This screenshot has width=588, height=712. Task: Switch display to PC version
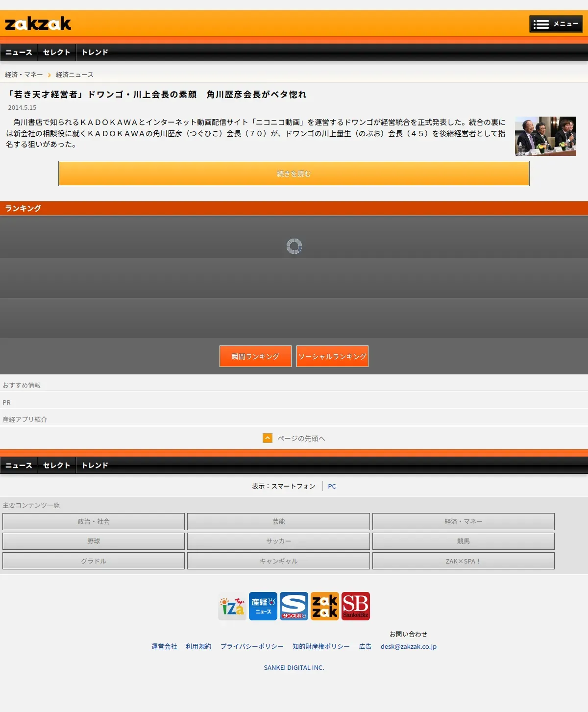pos(332,486)
